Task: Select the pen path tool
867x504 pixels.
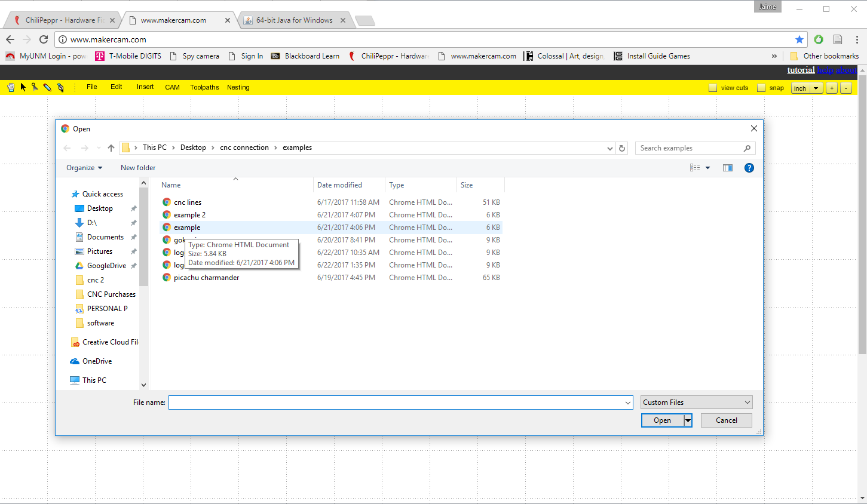Action: pyautogui.click(x=60, y=87)
